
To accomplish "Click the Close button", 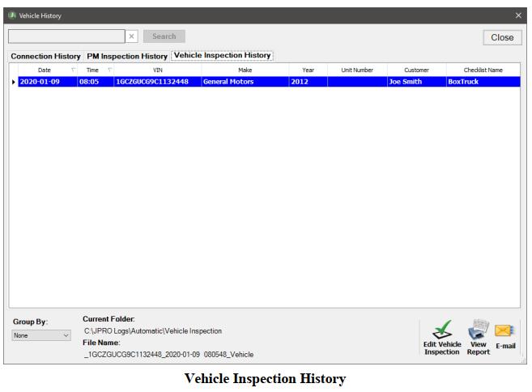I will pos(502,37).
